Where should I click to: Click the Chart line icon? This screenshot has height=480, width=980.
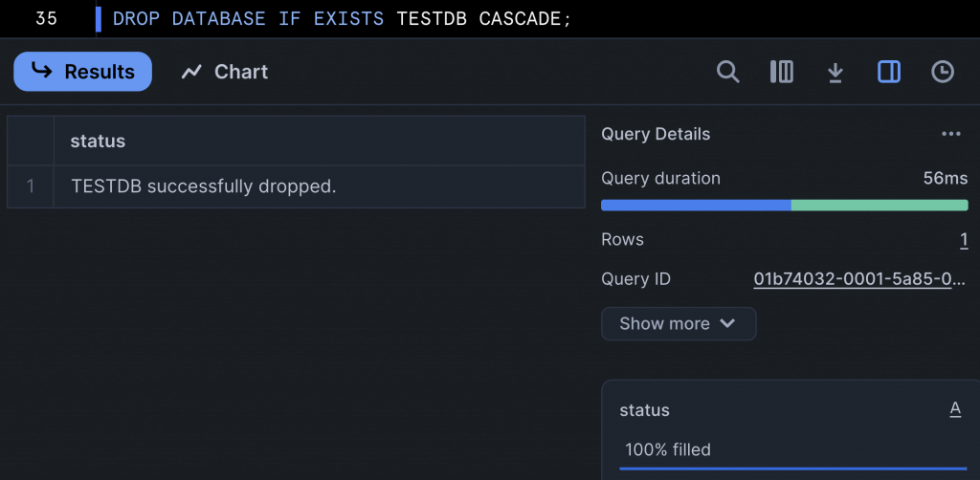pos(192,72)
